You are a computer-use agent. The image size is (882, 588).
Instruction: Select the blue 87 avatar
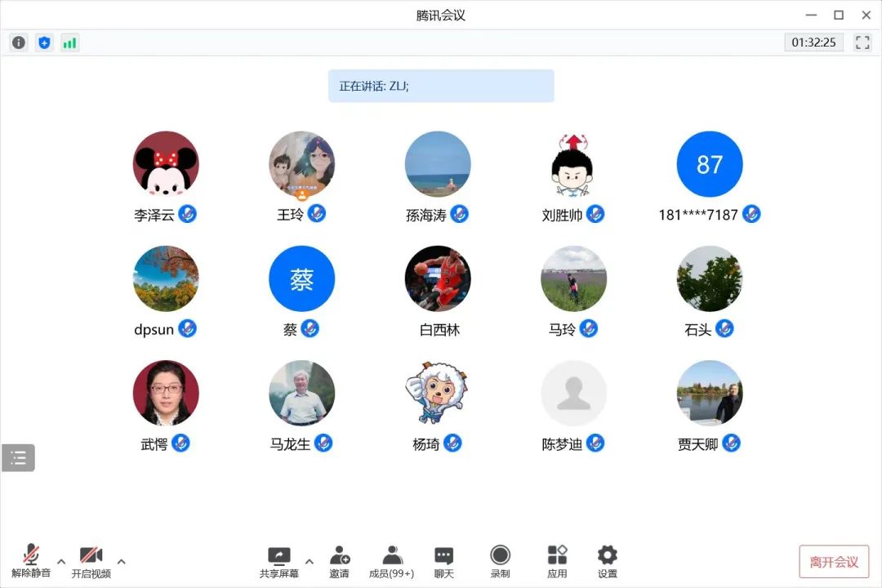(x=710, y=163)
